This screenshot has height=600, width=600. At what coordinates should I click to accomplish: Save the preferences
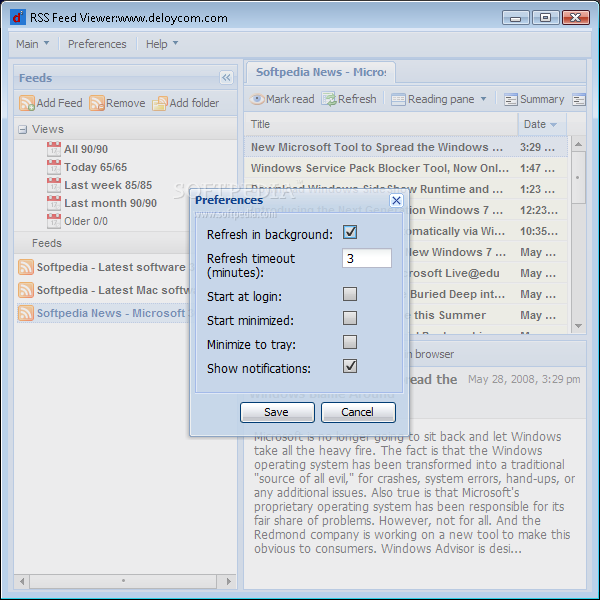point(277,412)
